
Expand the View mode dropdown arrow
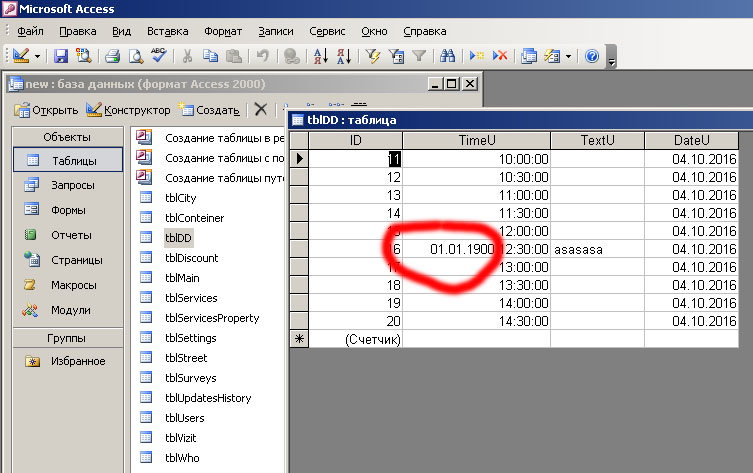point(37,57)
